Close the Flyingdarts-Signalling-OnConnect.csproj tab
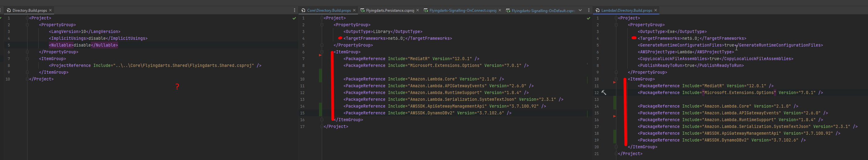 pyautogui.click(x=500, y=10)
